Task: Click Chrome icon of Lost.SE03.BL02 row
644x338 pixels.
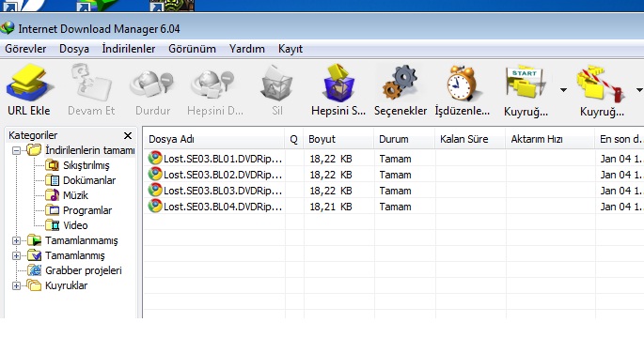Action: coord(155,174)
